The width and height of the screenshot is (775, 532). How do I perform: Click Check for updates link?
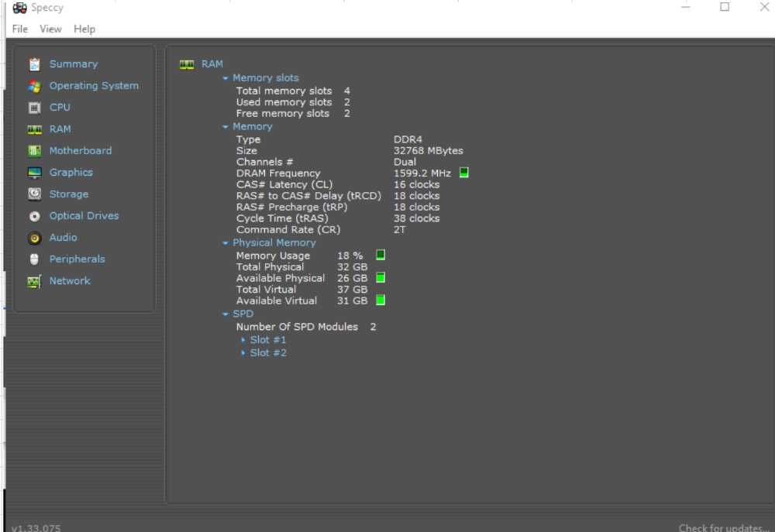[725, 527]
